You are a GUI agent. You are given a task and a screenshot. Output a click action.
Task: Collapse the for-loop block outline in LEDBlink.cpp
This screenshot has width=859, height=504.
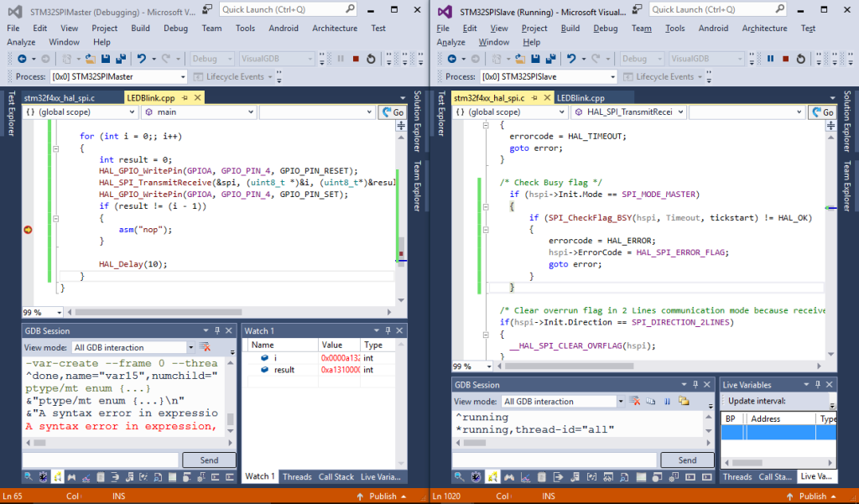click(x=55, y=148)
